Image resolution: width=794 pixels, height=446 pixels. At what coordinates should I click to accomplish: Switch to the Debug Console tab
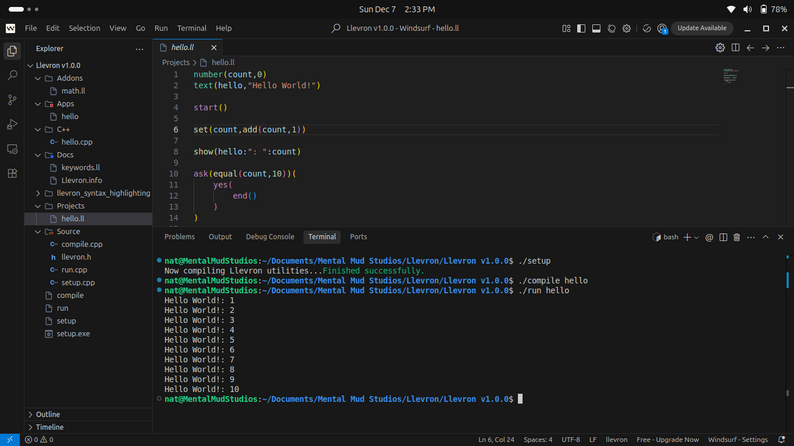270,237
